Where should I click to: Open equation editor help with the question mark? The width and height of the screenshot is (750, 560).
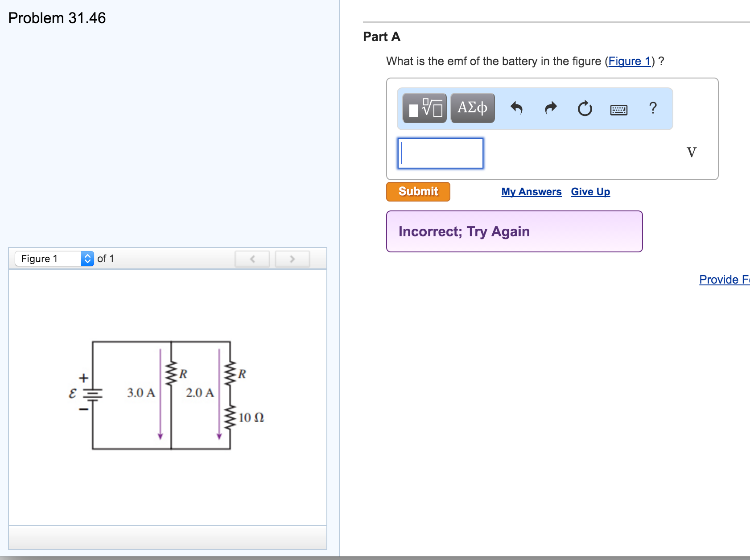pos(652,107)
